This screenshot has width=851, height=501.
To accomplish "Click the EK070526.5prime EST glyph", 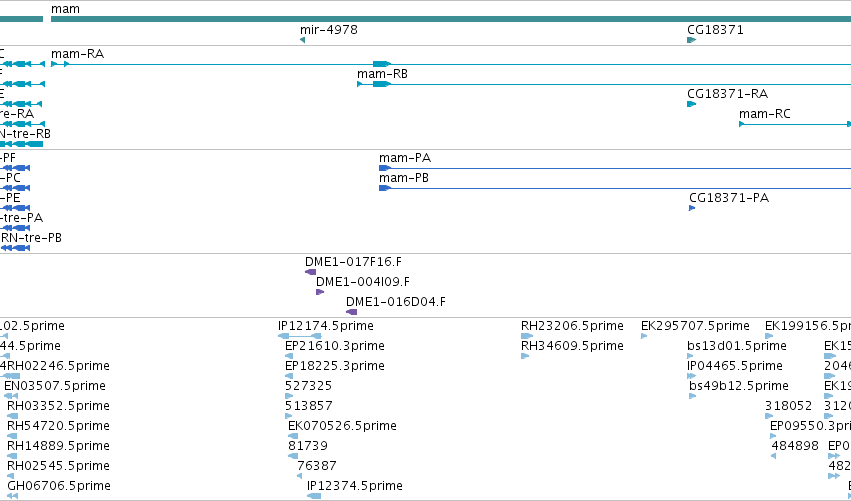I will pos(293,436).
